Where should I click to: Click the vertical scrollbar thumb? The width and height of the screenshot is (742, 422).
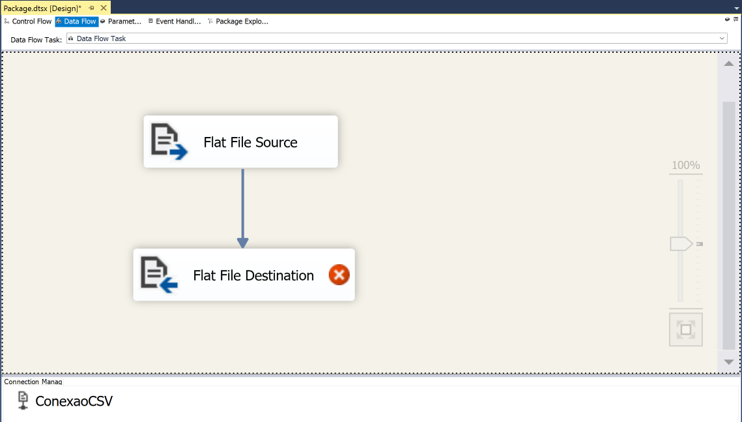tap(729, 225)
